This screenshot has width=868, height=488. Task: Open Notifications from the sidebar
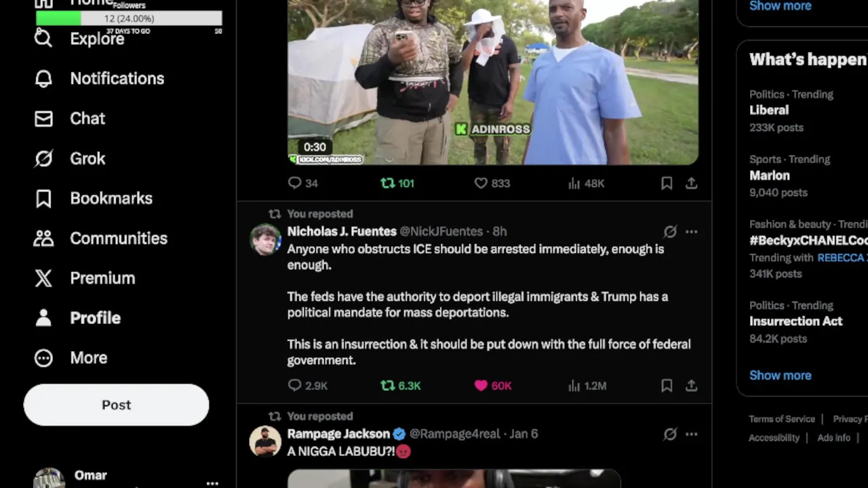[x=100, y=79]
